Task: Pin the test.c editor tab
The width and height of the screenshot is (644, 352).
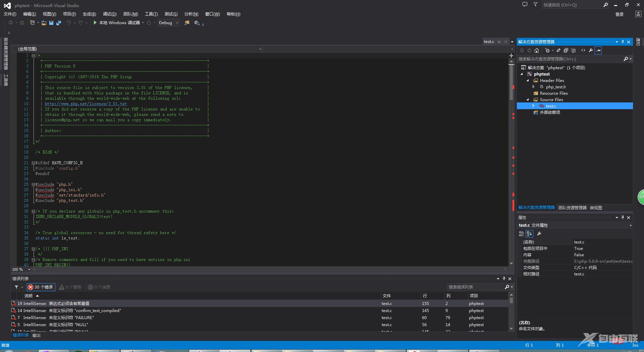Action: click(499, 42)
